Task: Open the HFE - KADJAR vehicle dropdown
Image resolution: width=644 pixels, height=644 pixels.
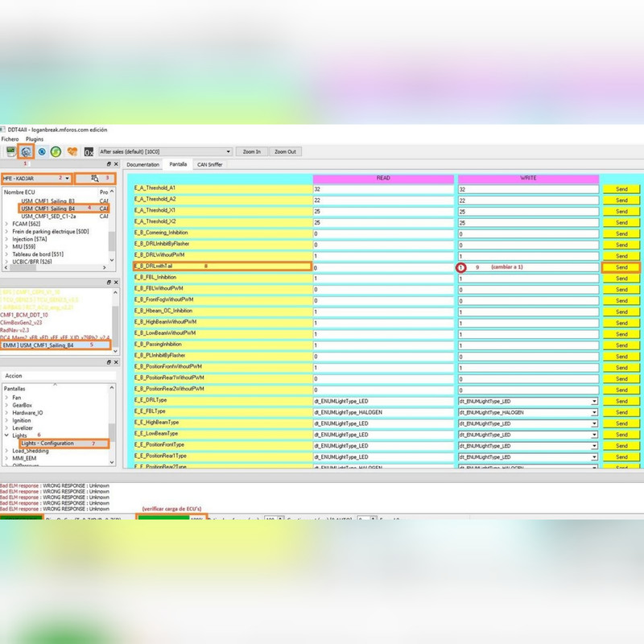Action: [x=36, y=178]
